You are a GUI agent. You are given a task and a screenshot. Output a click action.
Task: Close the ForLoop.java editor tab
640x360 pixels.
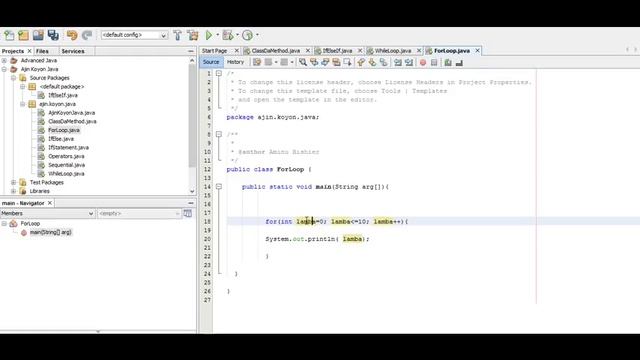477,51
